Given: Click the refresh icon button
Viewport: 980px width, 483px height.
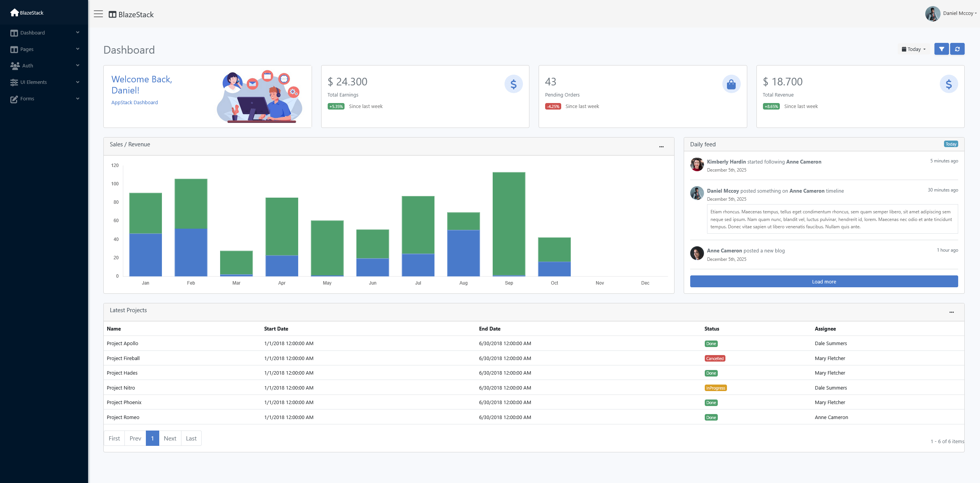Looking at the screenshot, I should point(957,49).
